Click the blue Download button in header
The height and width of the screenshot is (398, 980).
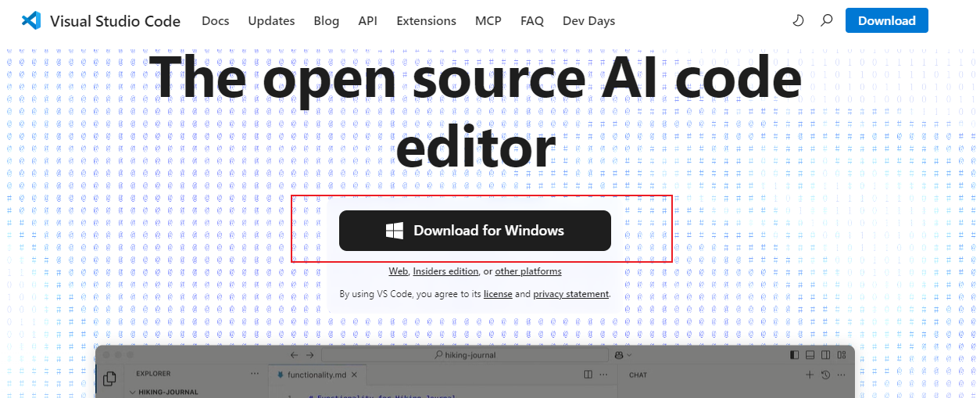(886, 20)
